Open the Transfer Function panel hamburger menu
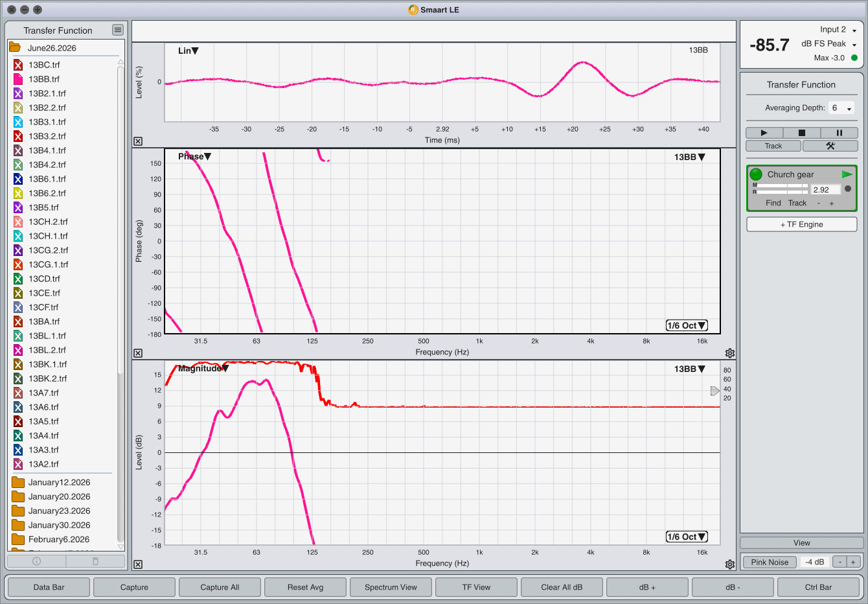Viewport: 868px width, 604px height. click(117, 30)
